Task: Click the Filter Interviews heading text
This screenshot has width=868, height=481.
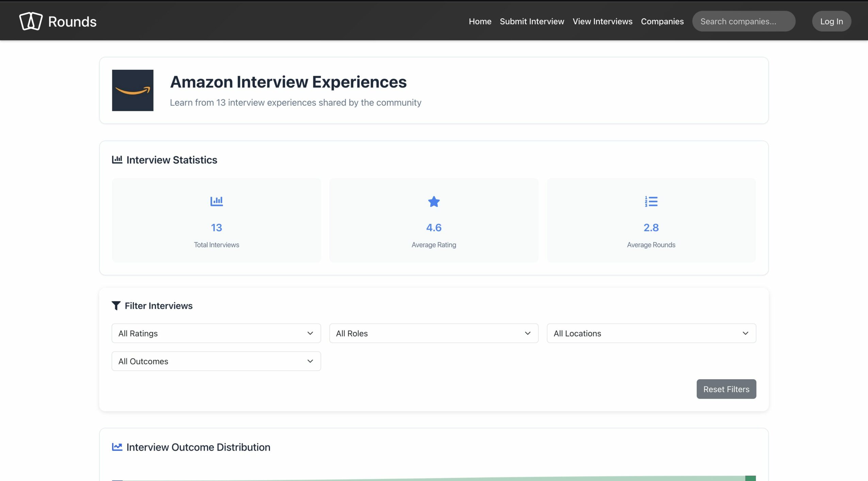Action: [x=159, y=306]
